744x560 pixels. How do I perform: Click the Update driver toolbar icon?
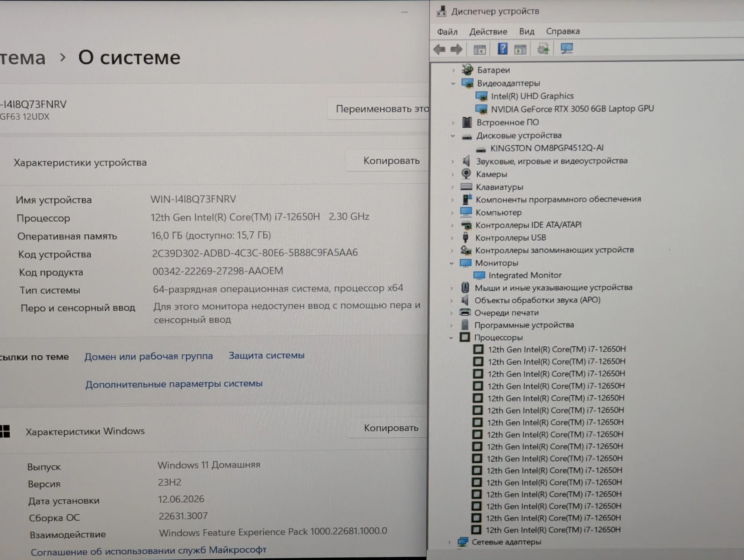(x=543, y=49)
